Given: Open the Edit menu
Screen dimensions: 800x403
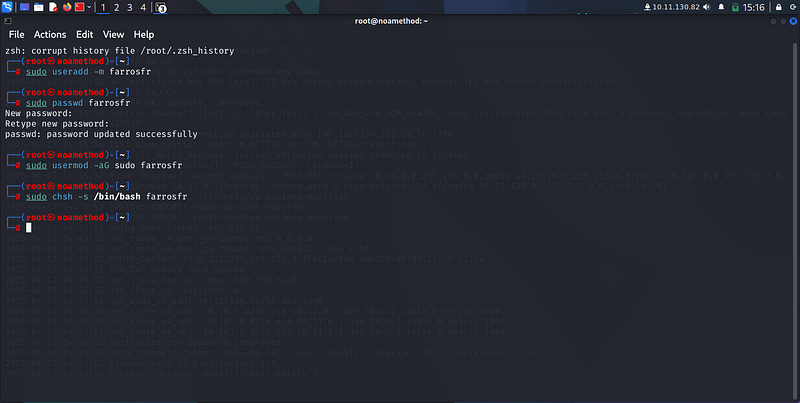Looking at the screenshot, I should (x=85, y=35).
